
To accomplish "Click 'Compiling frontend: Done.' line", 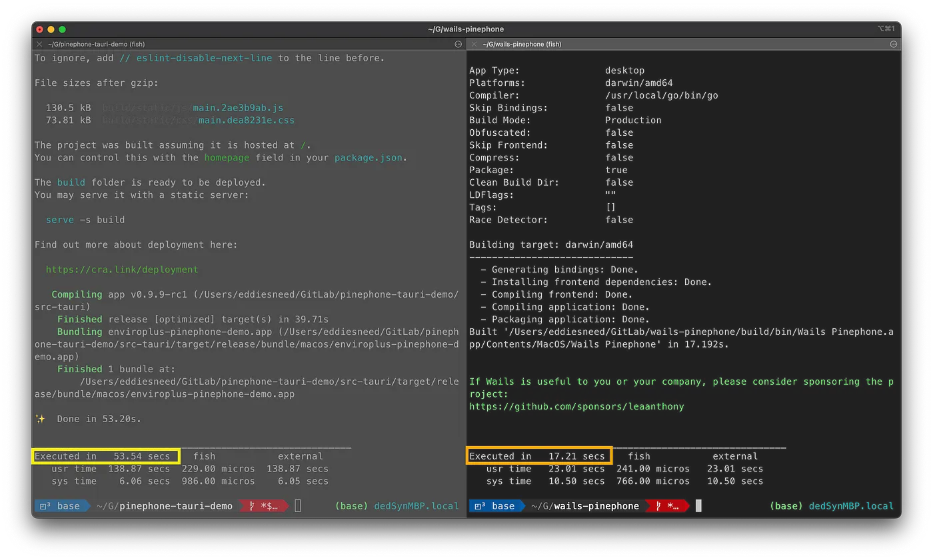I will 556,294.
